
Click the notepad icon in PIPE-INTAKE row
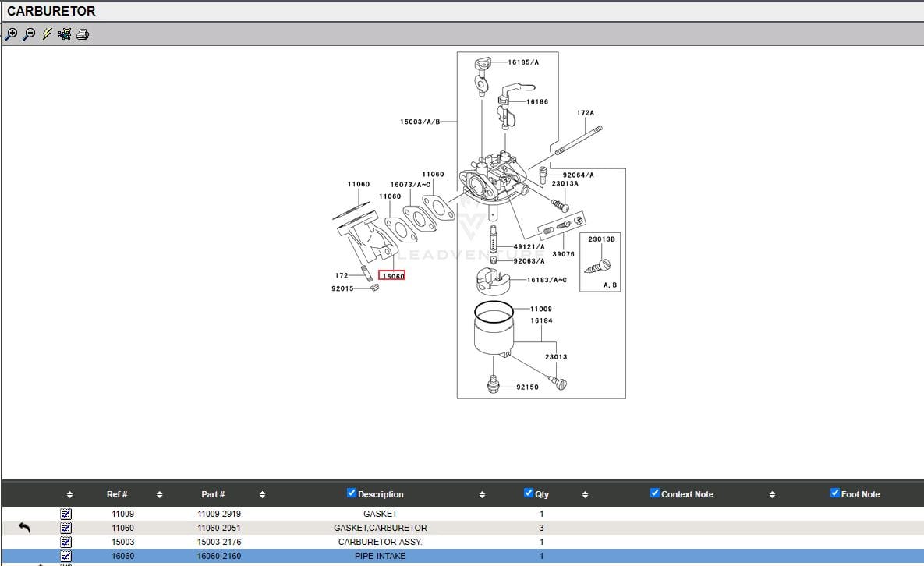coord(66,556)
